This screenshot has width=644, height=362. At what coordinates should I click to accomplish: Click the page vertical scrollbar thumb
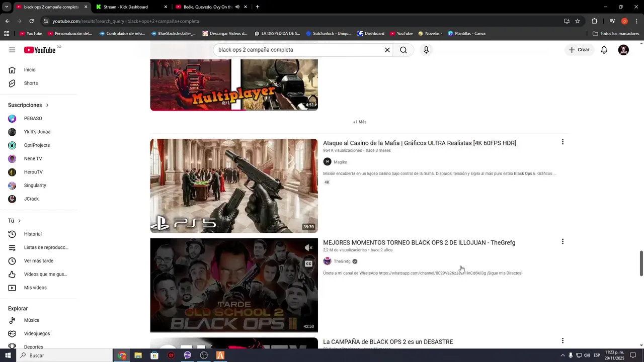click(x=641, y=263)
